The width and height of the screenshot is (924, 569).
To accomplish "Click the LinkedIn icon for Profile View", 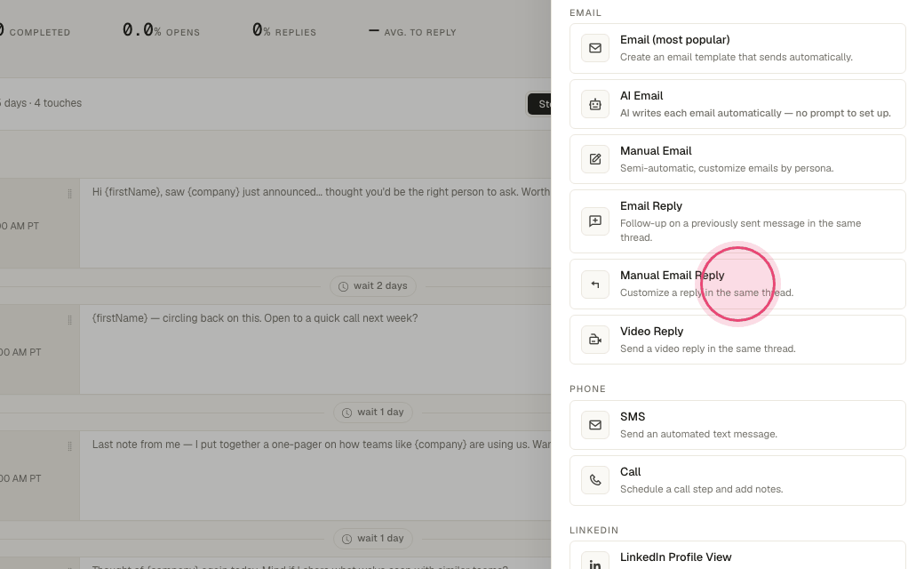I will (595, 563).
